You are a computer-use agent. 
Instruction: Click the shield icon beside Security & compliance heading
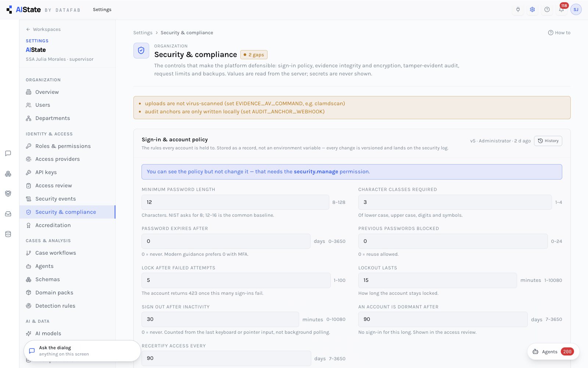pos(141,51)
